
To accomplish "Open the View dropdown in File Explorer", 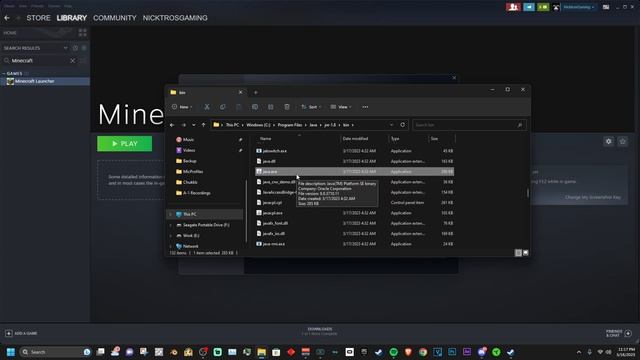I will 341,107.
